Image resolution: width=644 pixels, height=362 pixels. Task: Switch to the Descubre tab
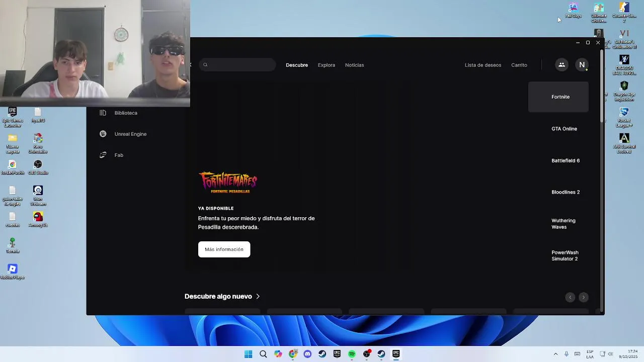pyautogui.click(x=297, y=65)
